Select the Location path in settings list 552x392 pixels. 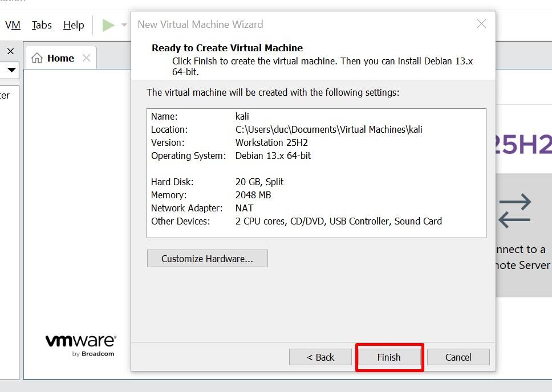(328, 129)
